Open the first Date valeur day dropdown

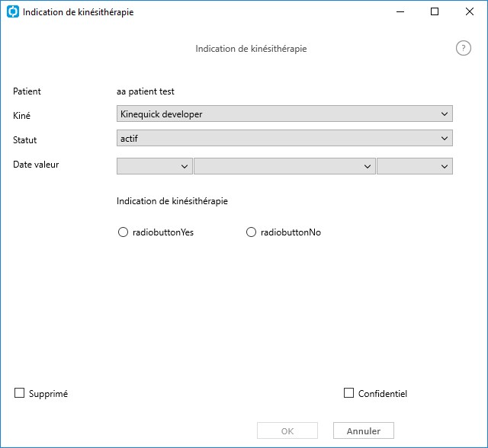tap(154, 166)
